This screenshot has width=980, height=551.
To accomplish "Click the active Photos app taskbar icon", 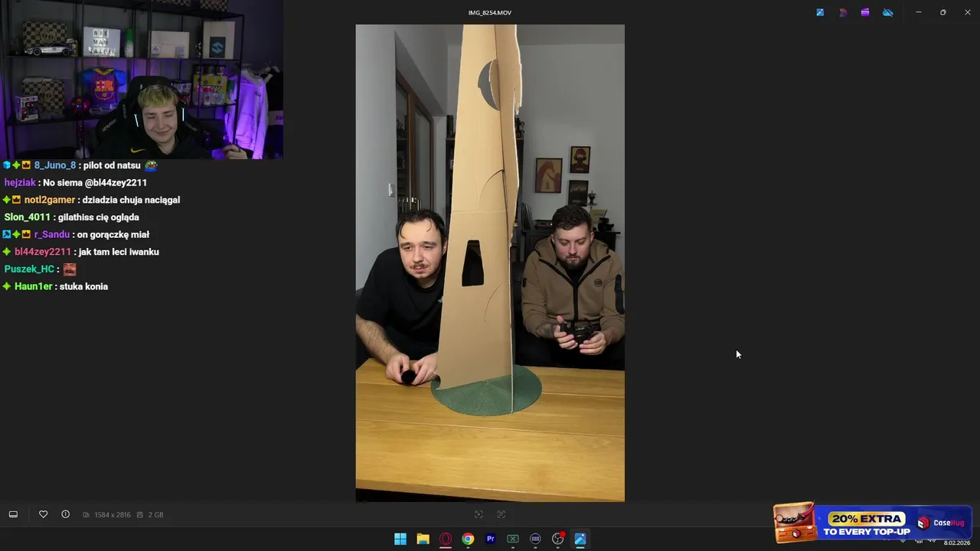I will click(580, 539).
